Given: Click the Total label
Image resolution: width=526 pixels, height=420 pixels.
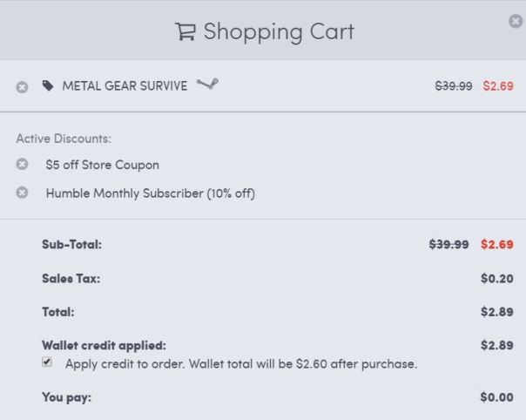Looking at the screenshot, I should tap(57, 311).
